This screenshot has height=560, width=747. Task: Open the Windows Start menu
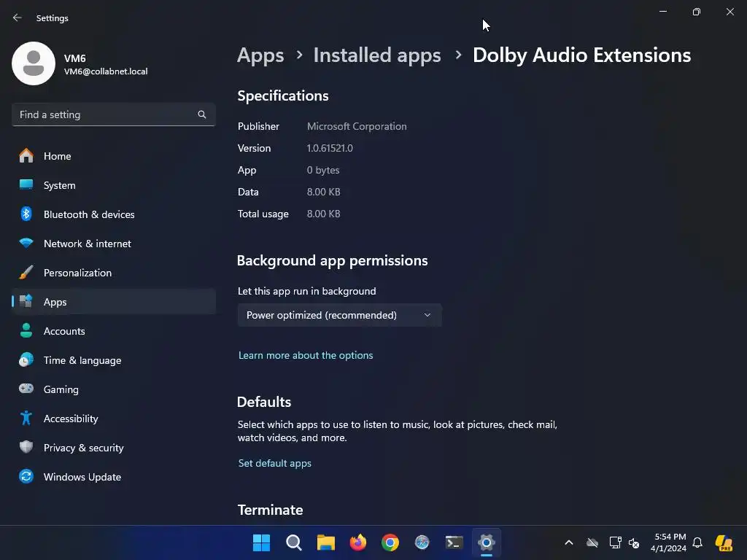click(x=261, y=542)
